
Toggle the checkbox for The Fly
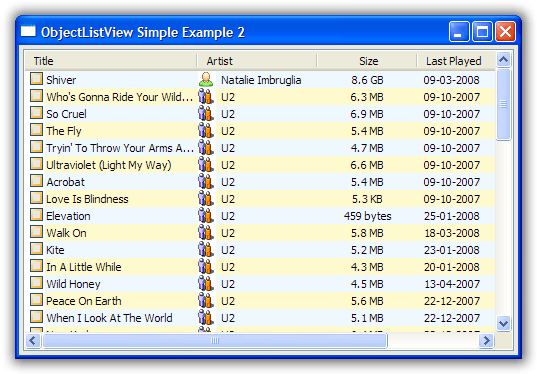[x=36, y=129]
